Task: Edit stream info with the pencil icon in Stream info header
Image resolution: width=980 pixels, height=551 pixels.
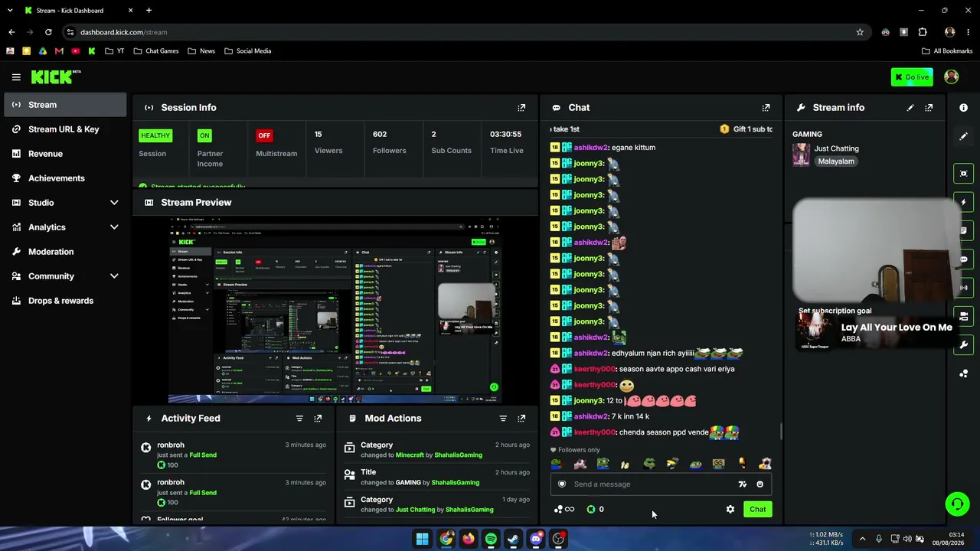Action: (x=910, y=108)
